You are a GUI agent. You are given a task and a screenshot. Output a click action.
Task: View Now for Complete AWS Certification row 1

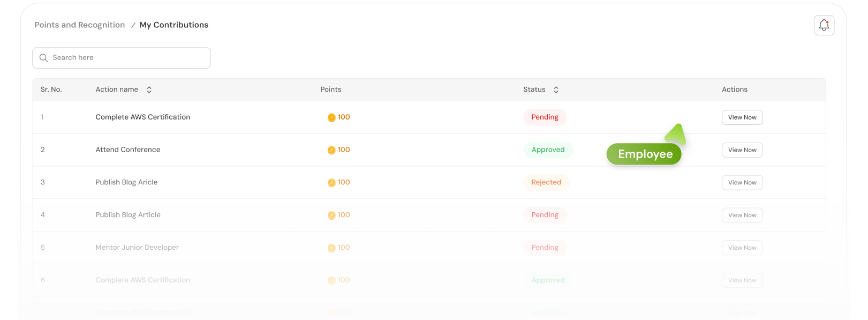pyautogui.click(x=742, y=117)
